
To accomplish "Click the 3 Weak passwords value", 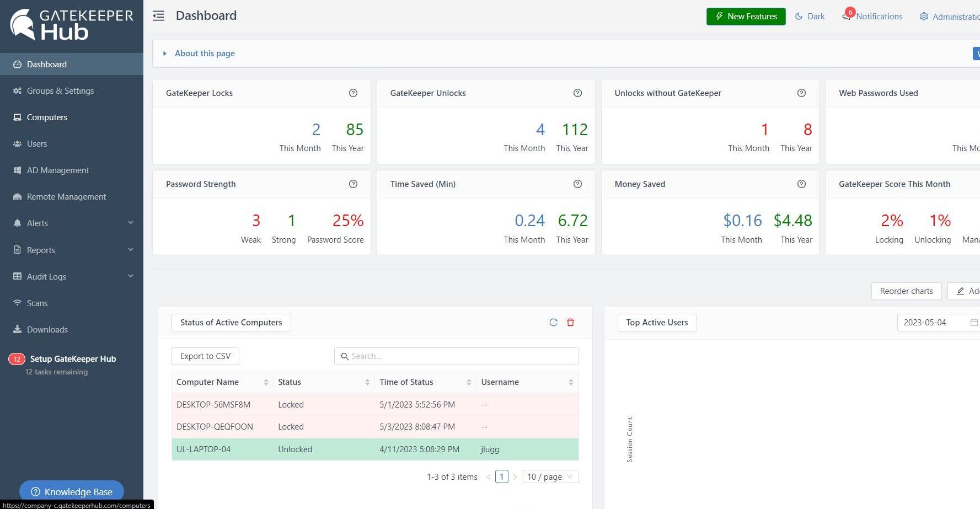I will pos(256,221).
